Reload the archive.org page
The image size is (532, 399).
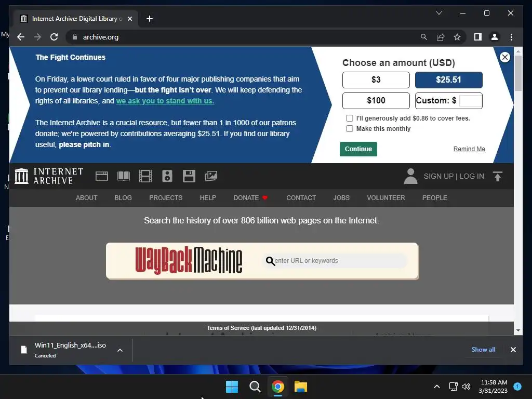(x=54, y=37)
